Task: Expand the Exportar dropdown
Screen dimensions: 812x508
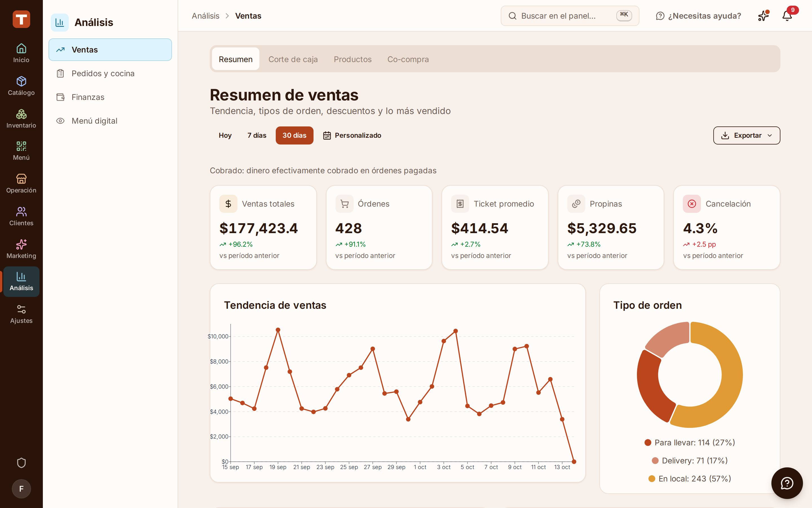Action: pyautogui.click(x=747, y=135)
